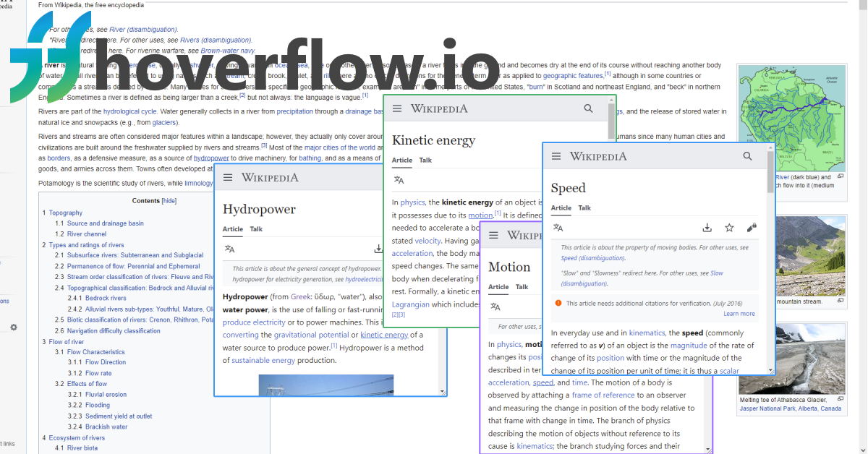Select the Talk tab in the Hydropower popup

(256, 229)
